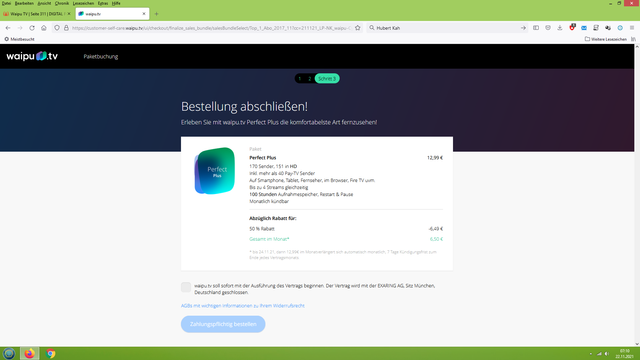Click the search magnifier icon
The height and width of the screenshot is (360, 640).
tap(372, 28)
